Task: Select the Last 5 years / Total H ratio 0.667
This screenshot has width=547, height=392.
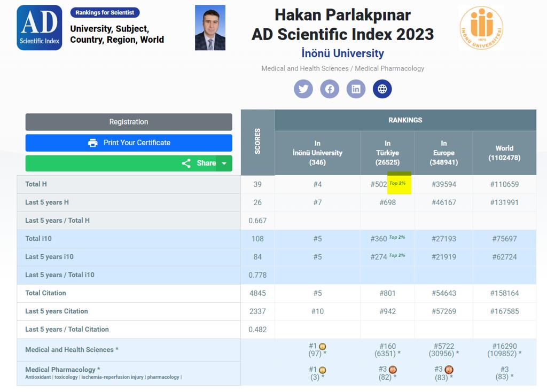Action: 257,221
